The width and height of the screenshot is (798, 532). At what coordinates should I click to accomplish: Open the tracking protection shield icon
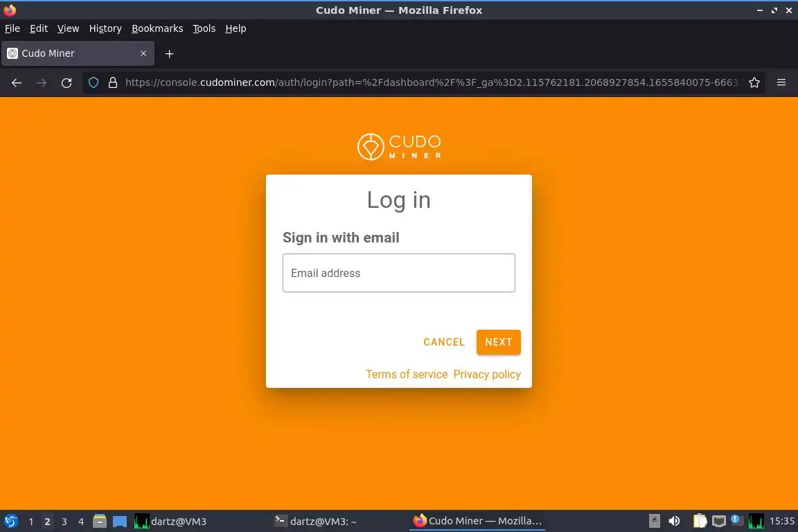click(x=93, y=82)
